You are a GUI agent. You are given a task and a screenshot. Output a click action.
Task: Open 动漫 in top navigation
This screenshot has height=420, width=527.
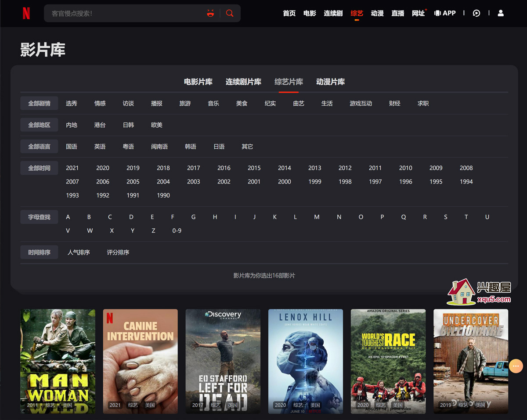(377, 13)
